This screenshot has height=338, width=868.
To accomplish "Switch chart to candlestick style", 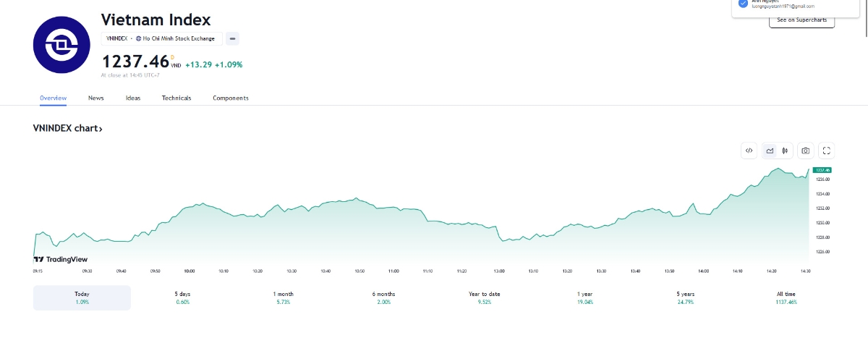I will point(785,151).
